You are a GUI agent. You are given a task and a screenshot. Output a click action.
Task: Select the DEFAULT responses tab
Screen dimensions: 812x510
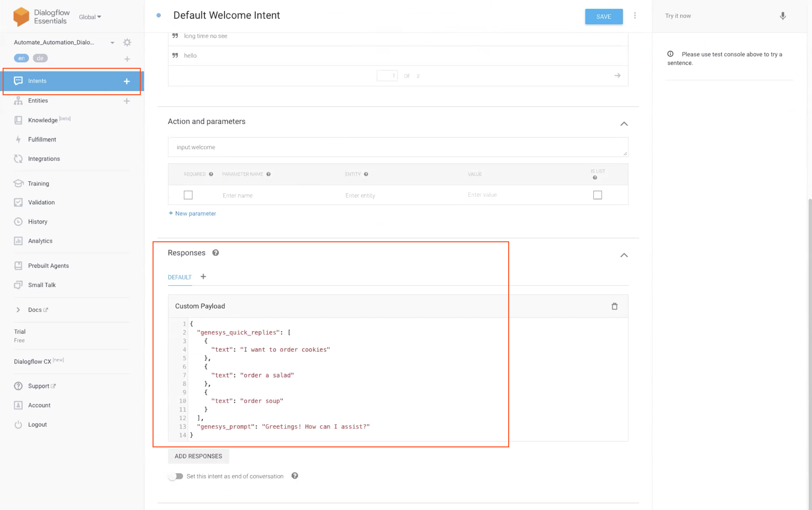179,277
